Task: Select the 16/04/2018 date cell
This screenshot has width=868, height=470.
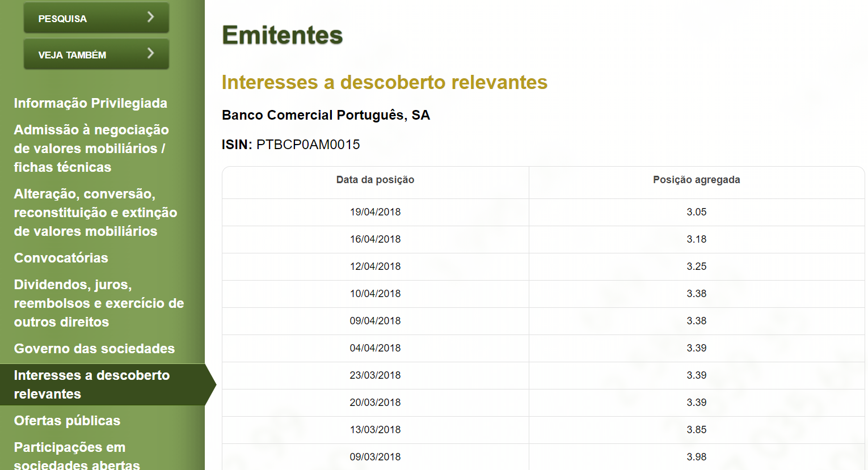Action: tap(375, 239)
